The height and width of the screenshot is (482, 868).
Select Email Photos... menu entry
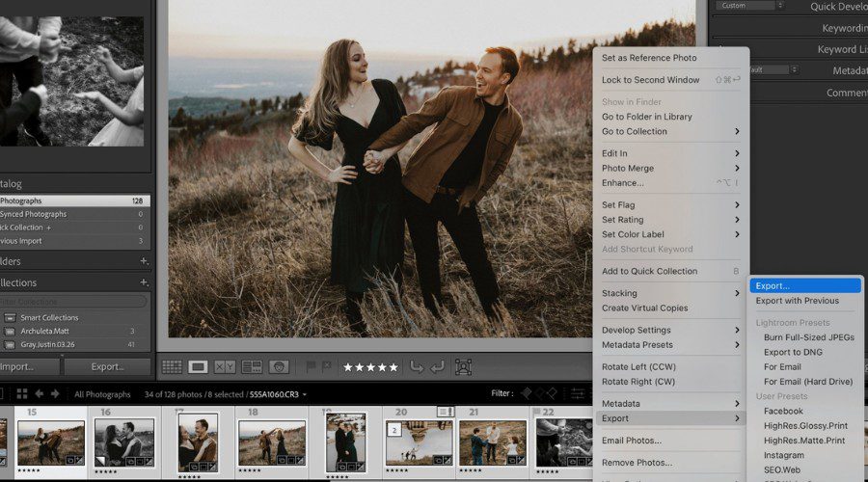pos(671,441)
